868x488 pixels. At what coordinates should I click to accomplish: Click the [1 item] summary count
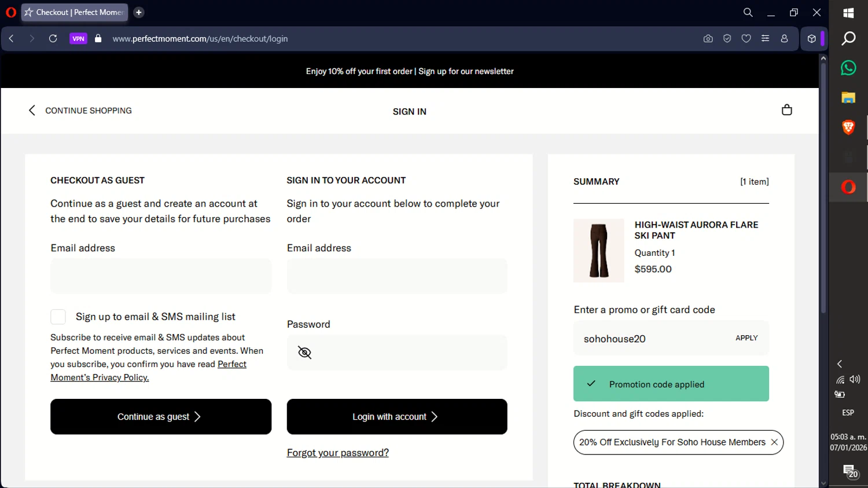[755, 182]
